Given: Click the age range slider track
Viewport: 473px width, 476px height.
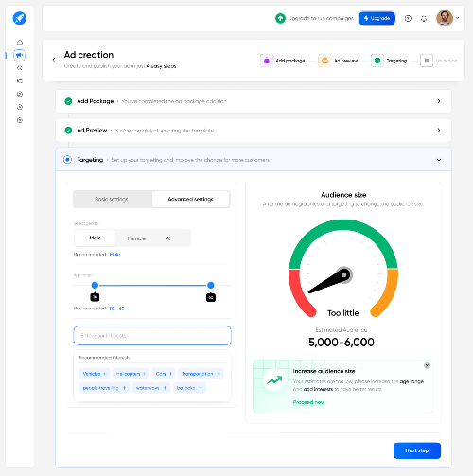Looking at the screenshot, I should click(x=152, y=285).
